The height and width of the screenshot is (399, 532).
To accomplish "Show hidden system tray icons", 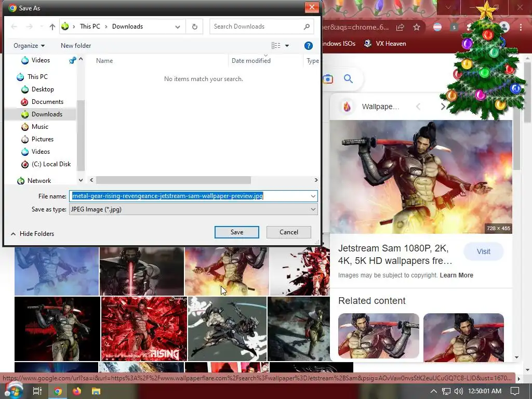I will 433,391.
